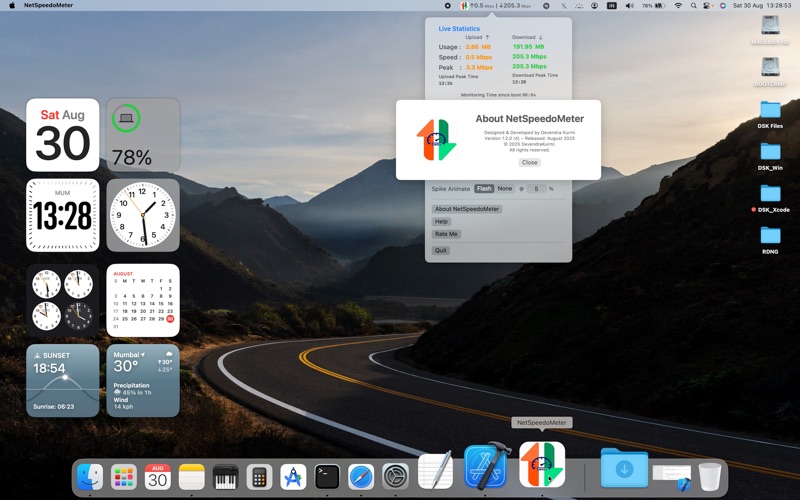This screenshot has height=500, width=800.
Task: Open Finder from the Dock
Action: point(89,477)
